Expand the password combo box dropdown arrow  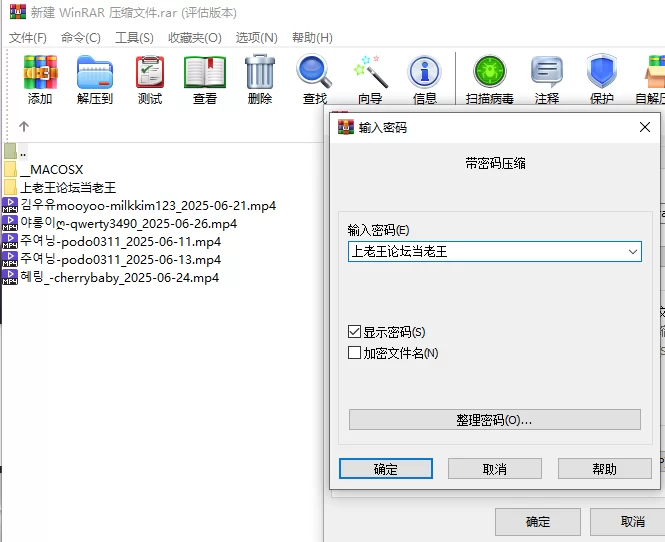point(633,251)
